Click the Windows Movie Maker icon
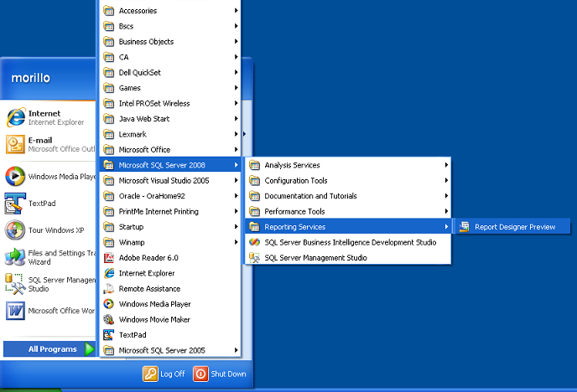Image resolution: width=577 pixels, height=392 pixels. point(108,320)
